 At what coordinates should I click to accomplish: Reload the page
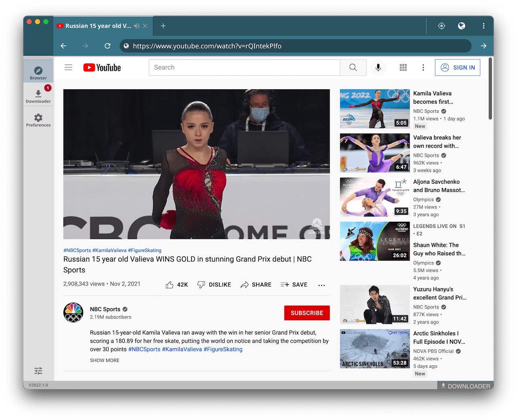click(107, 46)
